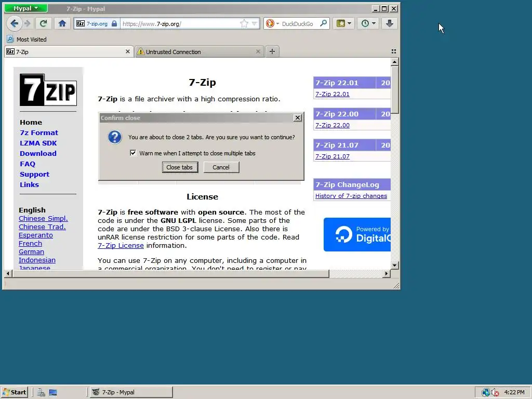Close the 7-Zip tab with its X
532x399 pixels.
pos(128,51)
